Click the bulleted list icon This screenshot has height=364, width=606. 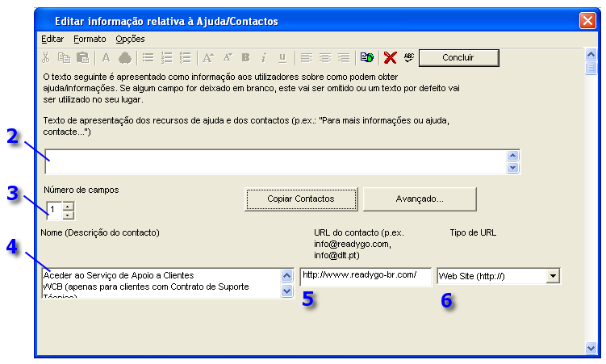(148, 57)
